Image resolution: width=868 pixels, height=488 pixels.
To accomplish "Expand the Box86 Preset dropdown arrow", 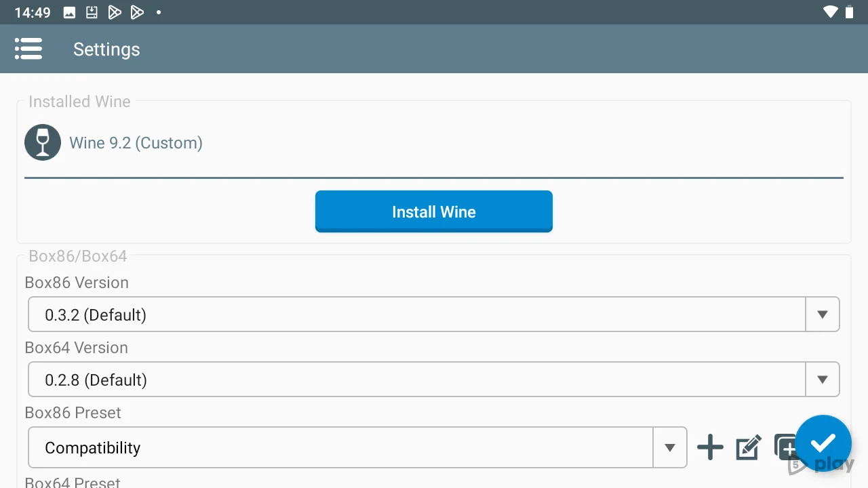I will pyautogui.click(x=669, y=447).
